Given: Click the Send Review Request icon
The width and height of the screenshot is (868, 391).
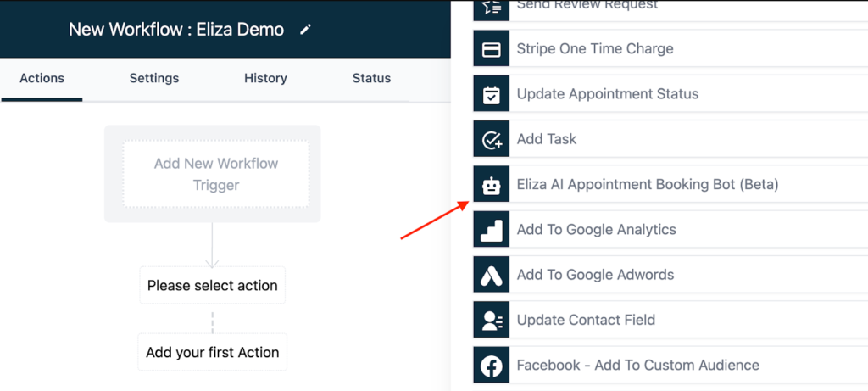Looking at the screenshot, I should [492, 7].
